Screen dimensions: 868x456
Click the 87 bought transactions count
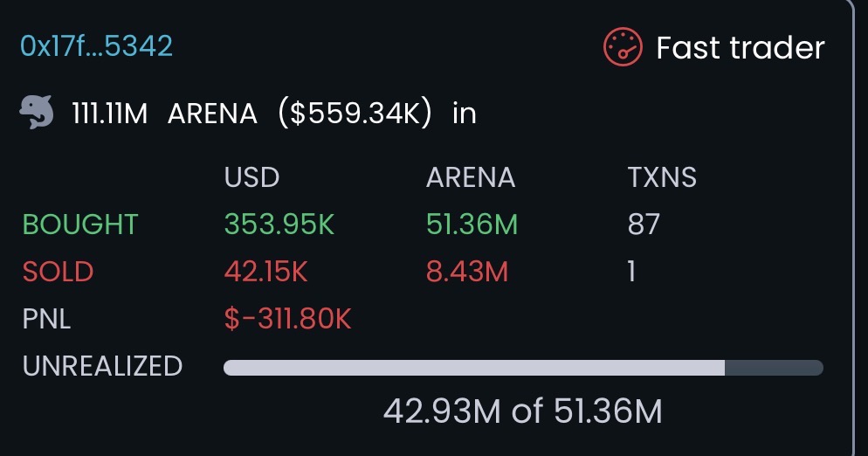point(644,225)
